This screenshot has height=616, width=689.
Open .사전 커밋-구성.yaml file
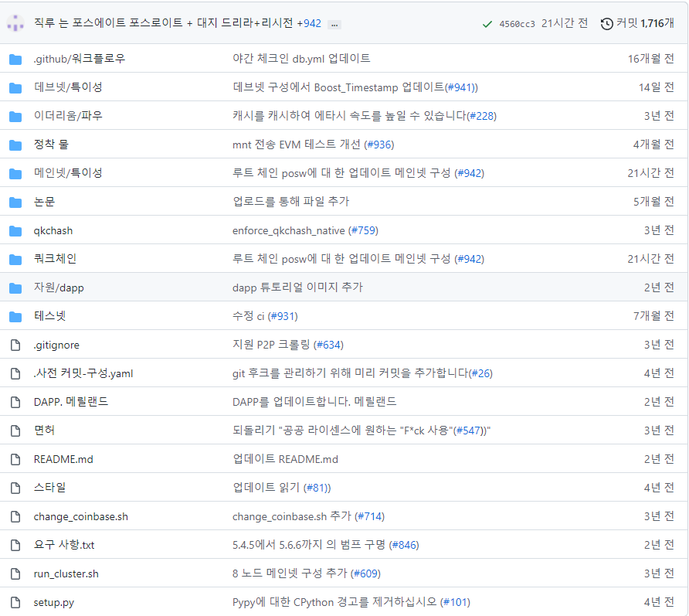point(83,373)
